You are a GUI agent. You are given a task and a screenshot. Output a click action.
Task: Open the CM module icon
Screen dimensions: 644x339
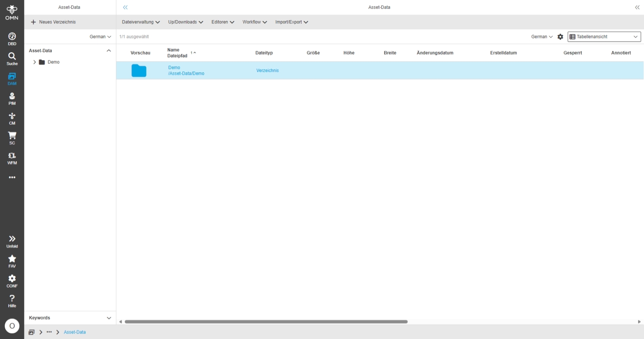(12, 118)
